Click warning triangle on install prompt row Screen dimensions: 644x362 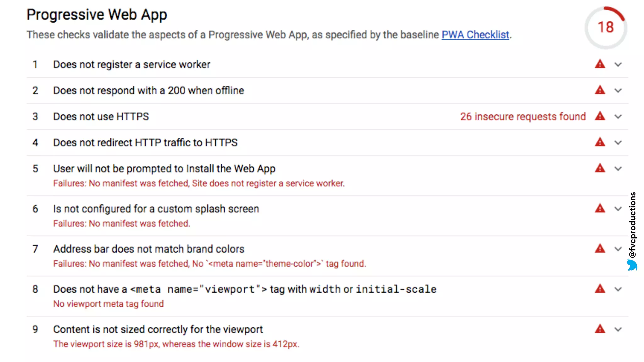point(600,168)
